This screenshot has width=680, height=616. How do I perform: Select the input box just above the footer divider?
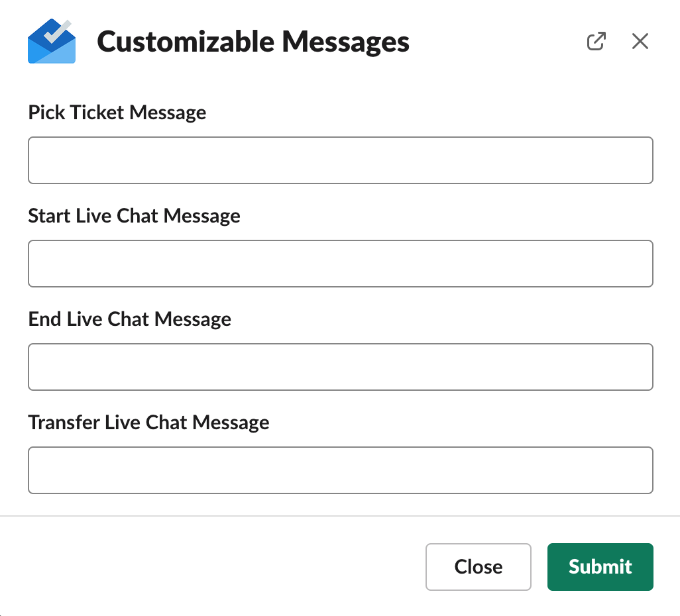[341, 470]
